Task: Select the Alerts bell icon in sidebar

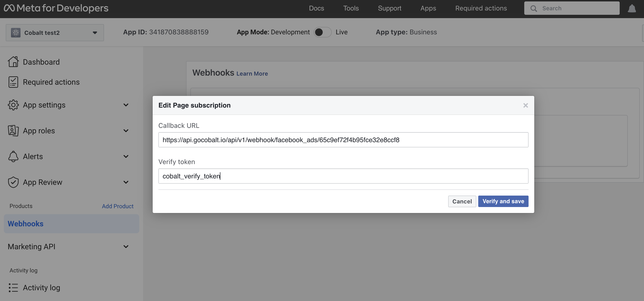Action: pos(13,156)
